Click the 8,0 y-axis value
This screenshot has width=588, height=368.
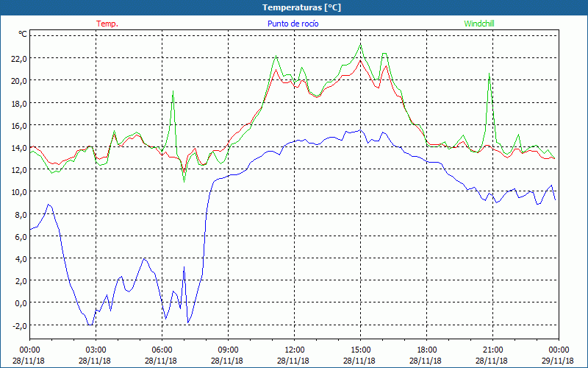pos(21,214)
